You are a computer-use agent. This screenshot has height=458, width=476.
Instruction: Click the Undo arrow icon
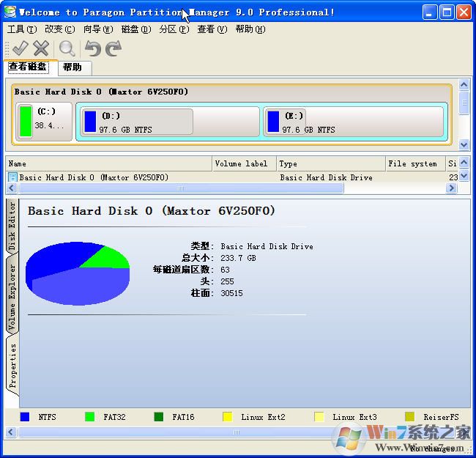click(92, 48)
